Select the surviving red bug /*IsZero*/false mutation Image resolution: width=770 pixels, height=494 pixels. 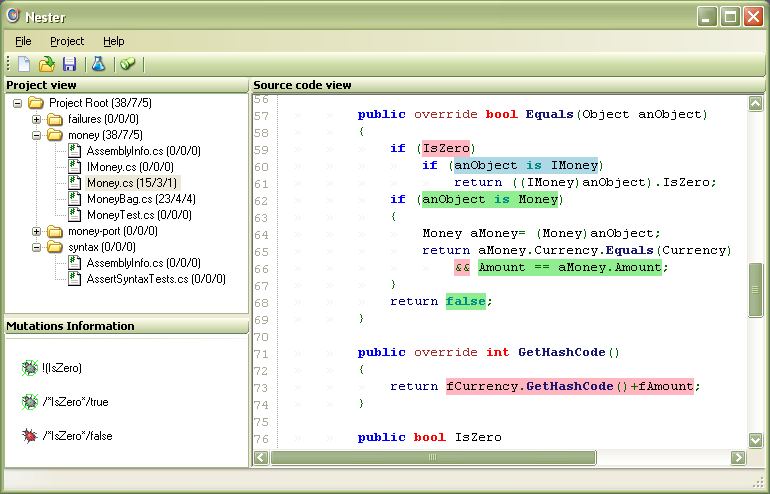click(30, 436)
